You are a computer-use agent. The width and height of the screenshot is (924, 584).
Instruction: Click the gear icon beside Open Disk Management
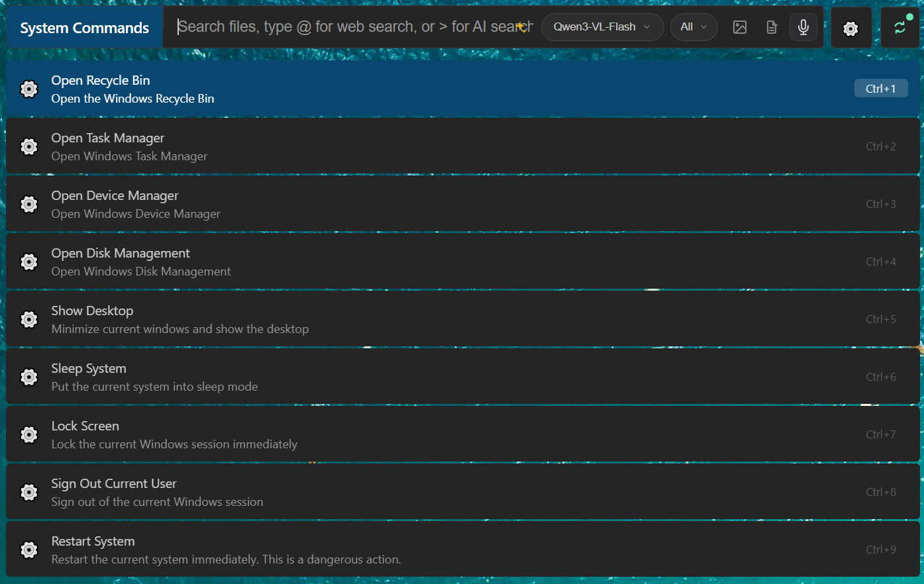[x=29, y=262]
